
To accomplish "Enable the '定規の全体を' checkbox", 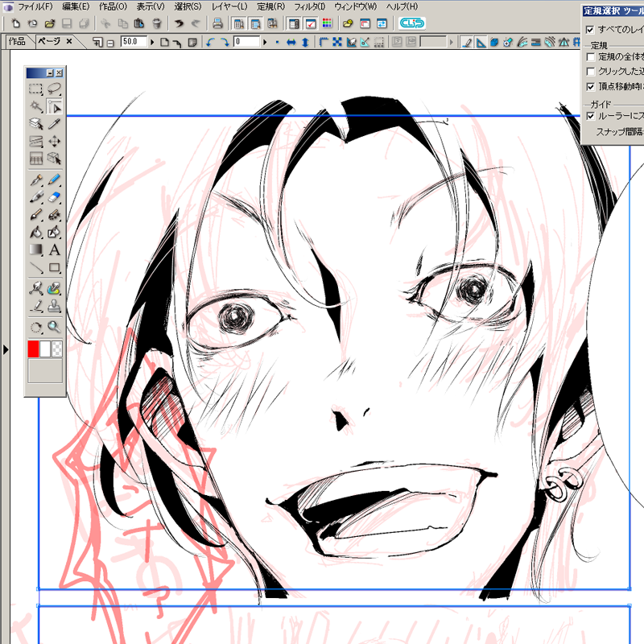I will pyautogui.click(x=590, y=56).
